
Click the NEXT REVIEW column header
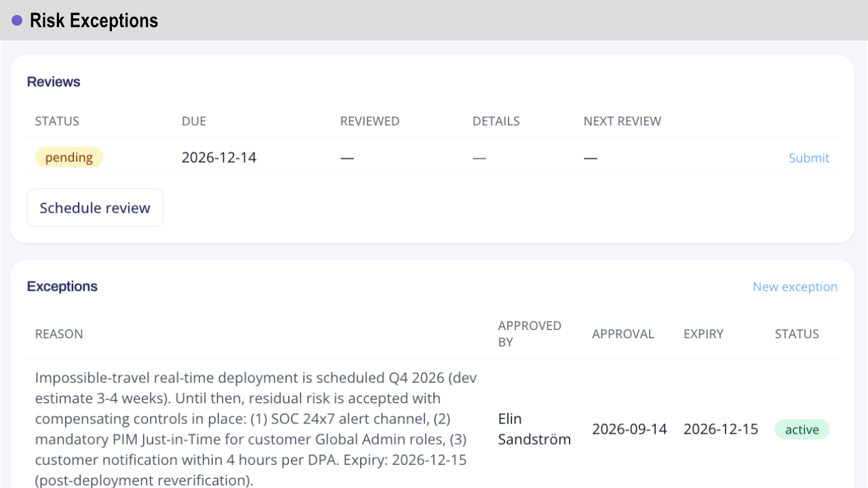pyautogui.click(x=623, y=121)
